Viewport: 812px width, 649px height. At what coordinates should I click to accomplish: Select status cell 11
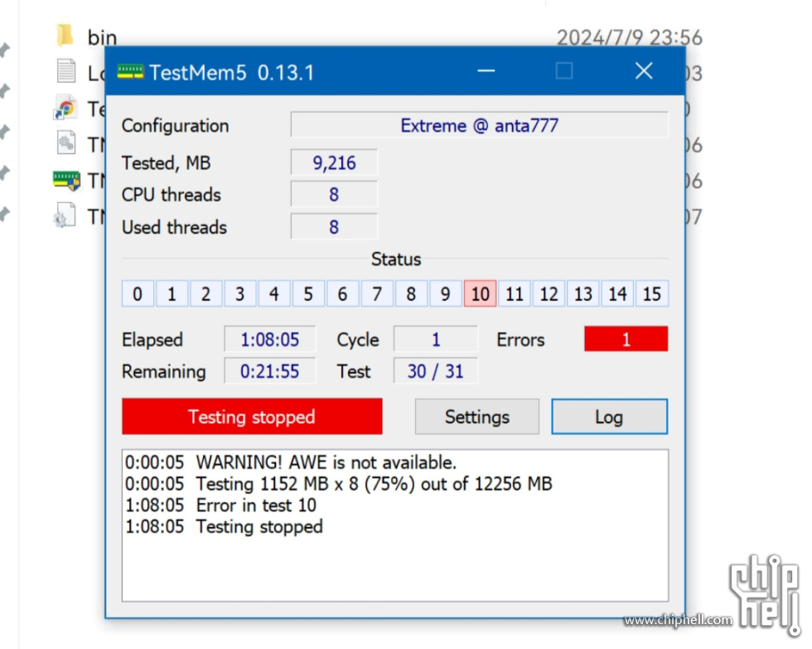pos(515,293)
